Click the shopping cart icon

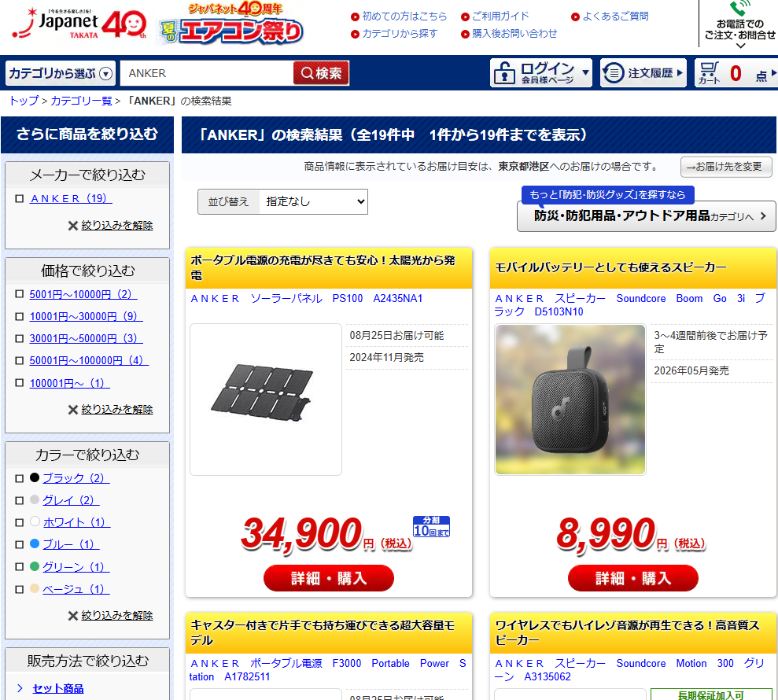[x=709, y=73]
